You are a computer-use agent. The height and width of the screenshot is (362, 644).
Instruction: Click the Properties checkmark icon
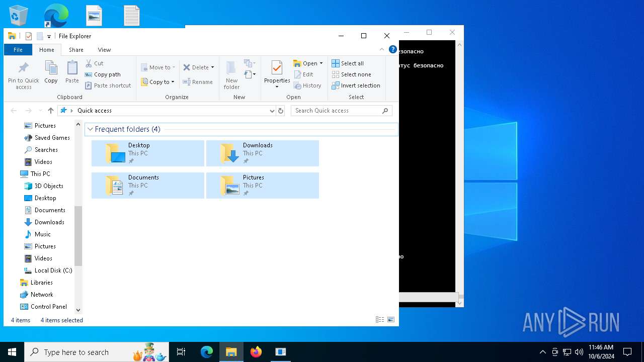(x=277, y=68)
